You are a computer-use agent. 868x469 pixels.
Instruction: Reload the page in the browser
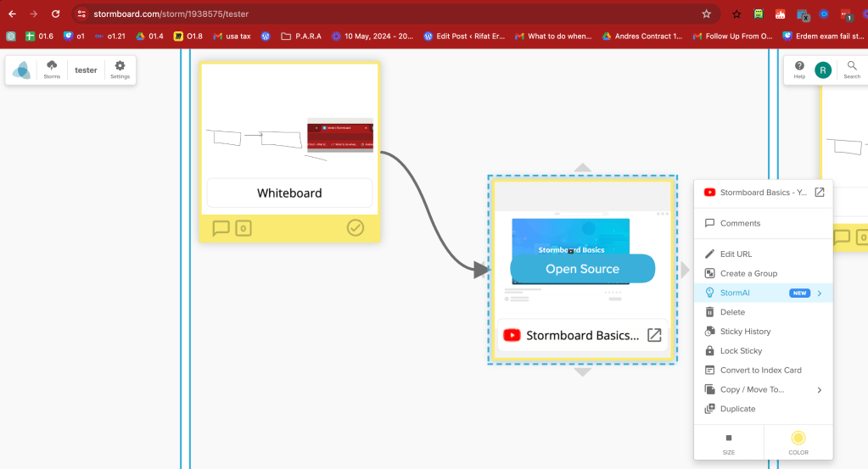55,14
